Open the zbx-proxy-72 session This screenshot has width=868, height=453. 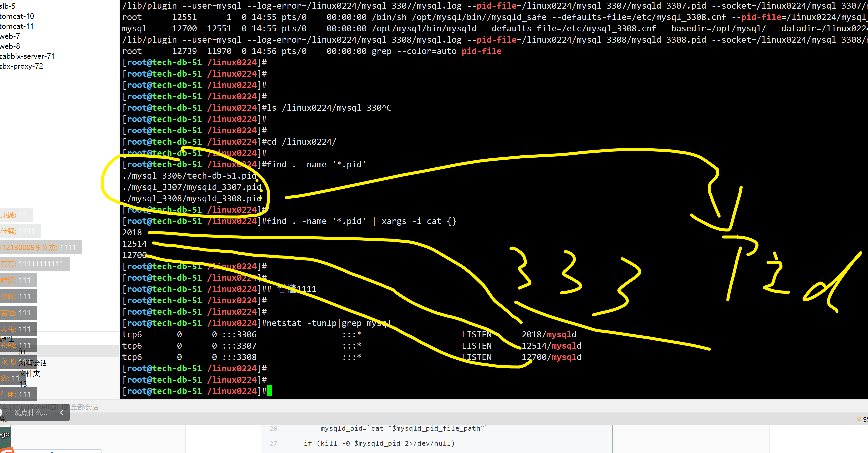[22, 66]
